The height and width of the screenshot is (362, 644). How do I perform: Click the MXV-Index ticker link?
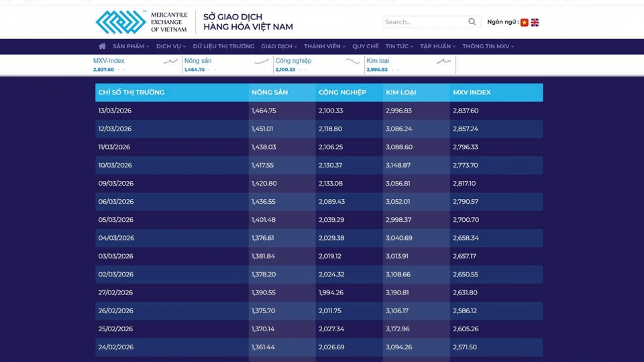pyautogui.click(x=109, y=61)
